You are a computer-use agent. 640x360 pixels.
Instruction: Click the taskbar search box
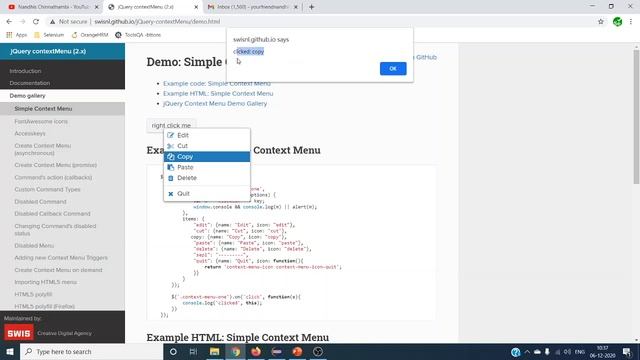point(92,351)
